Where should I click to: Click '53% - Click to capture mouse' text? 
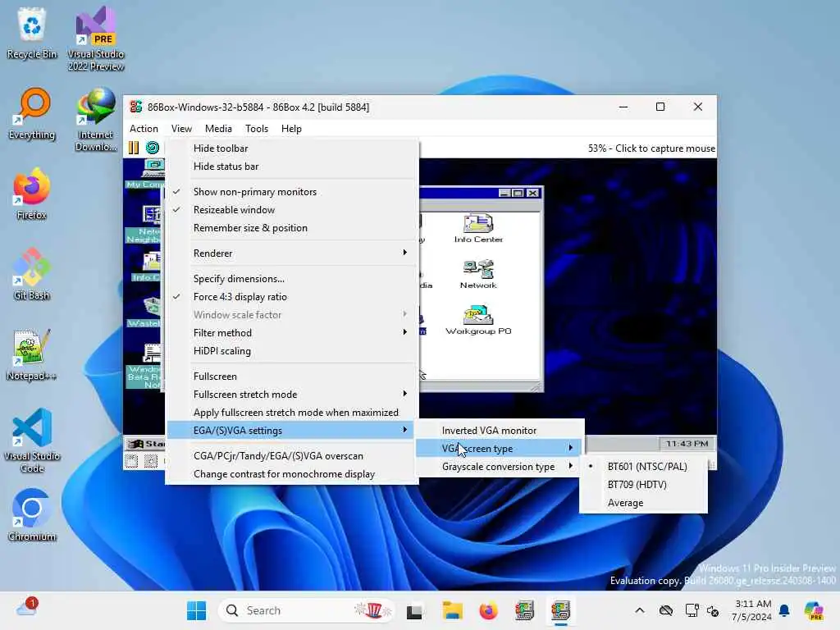pyautogui.click(x=651, y=148)
